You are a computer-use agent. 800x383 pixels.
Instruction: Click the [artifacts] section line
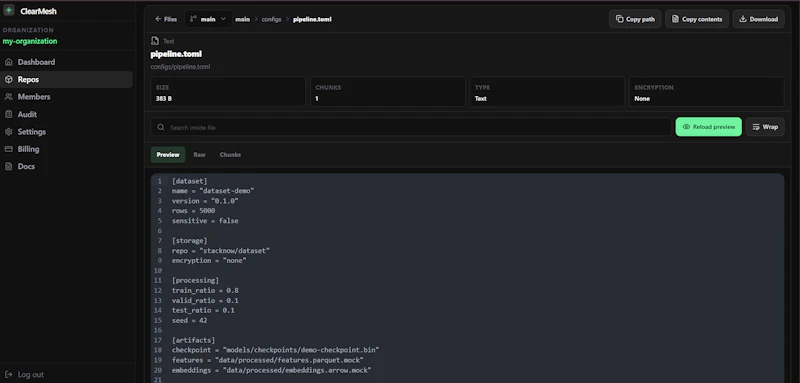point(193,340)
